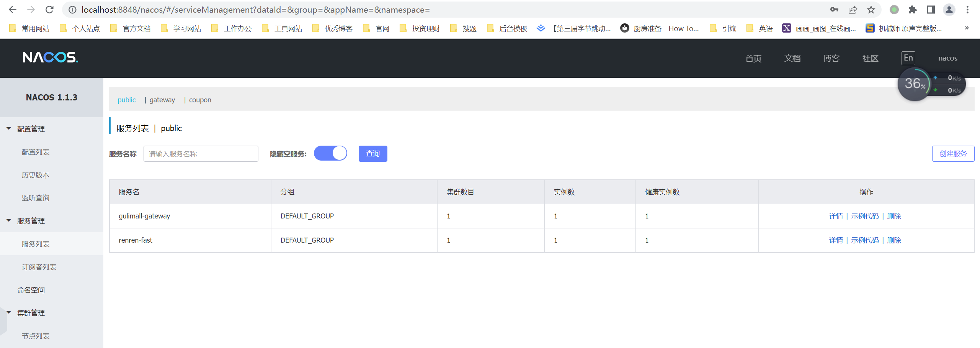Open 订阅者列表 in the sidebar
Screen dimensions: 980x348
click(x=39, y=267)
